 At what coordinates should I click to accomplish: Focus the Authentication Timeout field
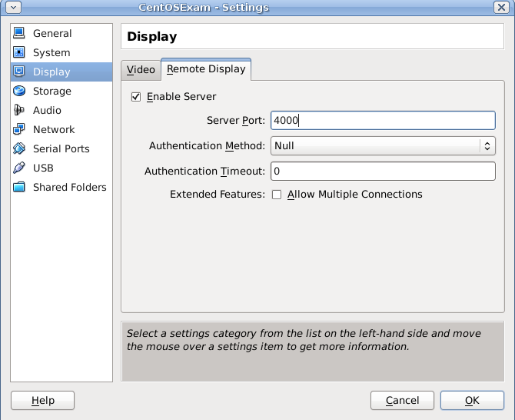[x=382, y=171]
